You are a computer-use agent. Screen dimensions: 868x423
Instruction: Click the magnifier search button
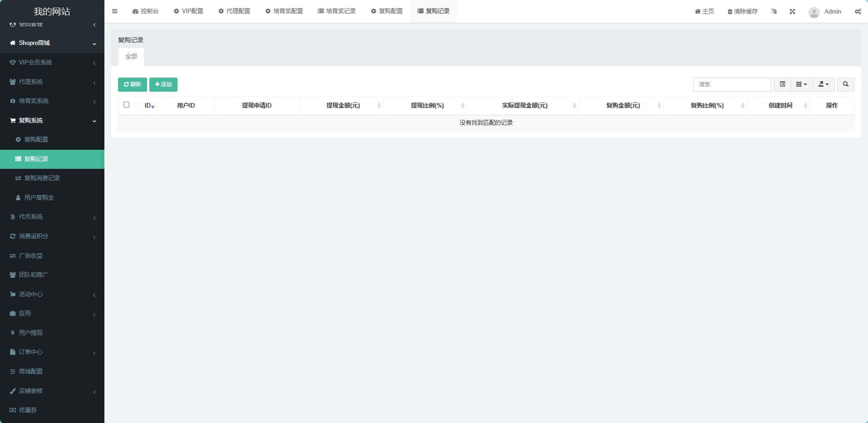(x=845, y=84)
